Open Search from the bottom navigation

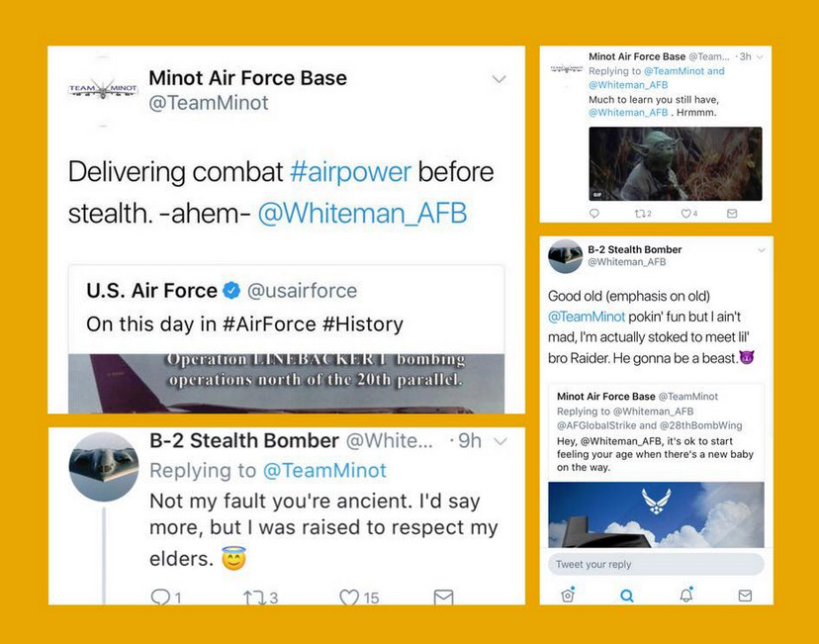(x=626, y=595)
